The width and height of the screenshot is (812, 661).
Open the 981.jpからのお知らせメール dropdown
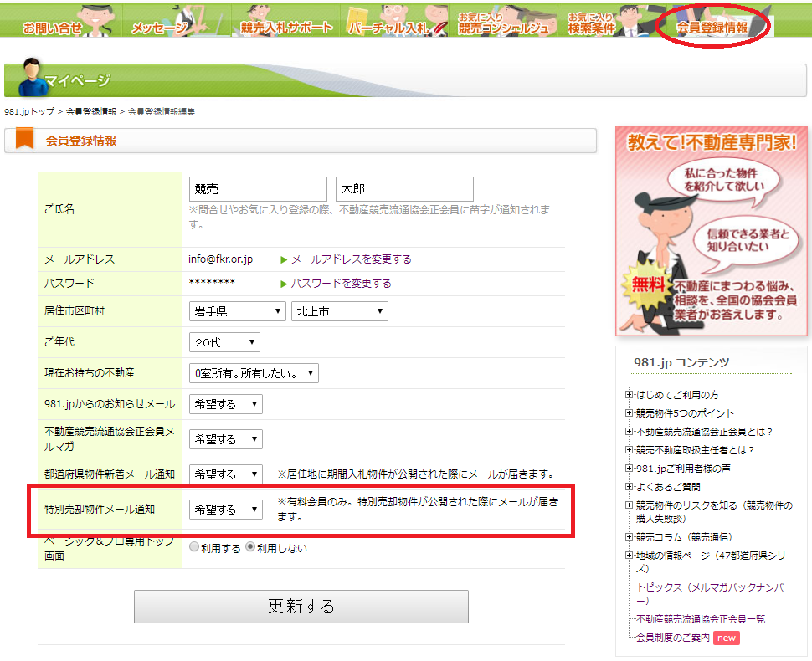(226, 404)
